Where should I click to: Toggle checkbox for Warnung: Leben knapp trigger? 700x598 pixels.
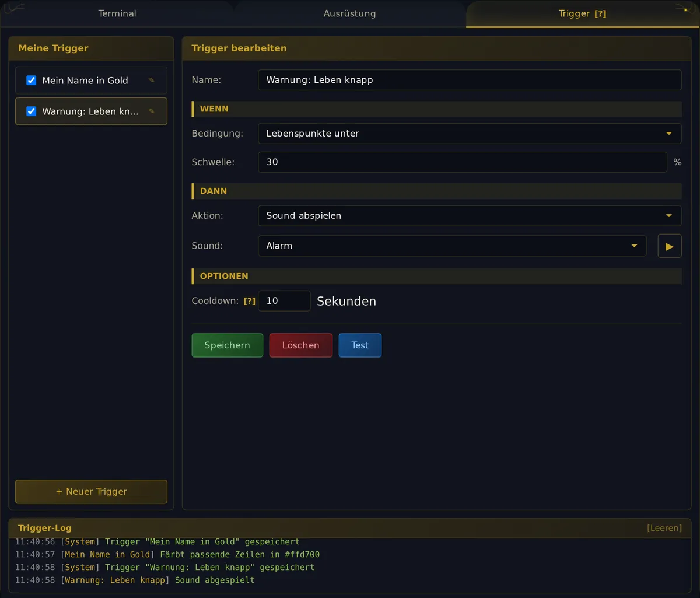32,111
